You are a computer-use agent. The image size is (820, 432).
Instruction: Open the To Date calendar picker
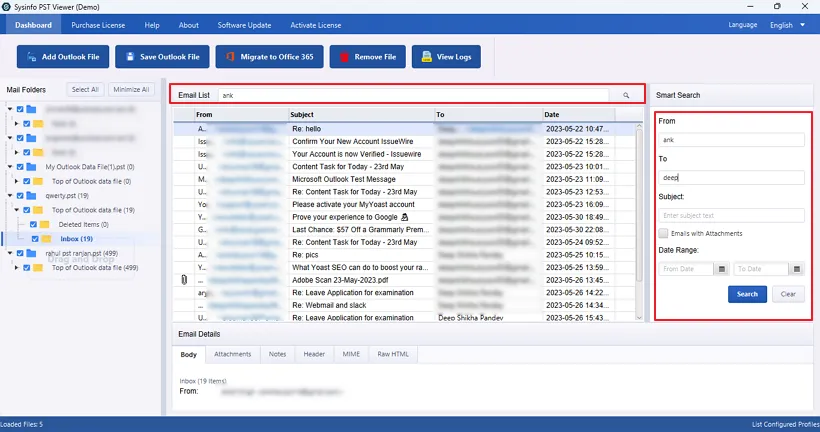[x=796, y=269]
